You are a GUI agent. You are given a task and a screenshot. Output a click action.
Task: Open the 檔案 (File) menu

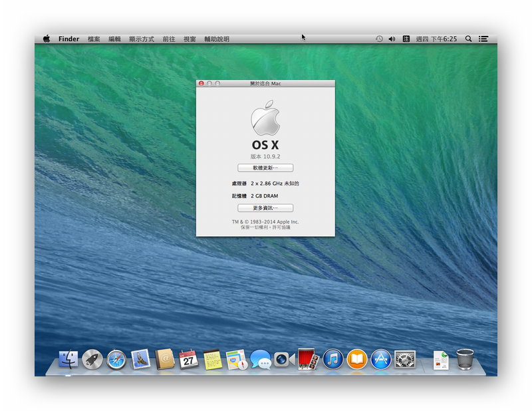coord(94,39)
